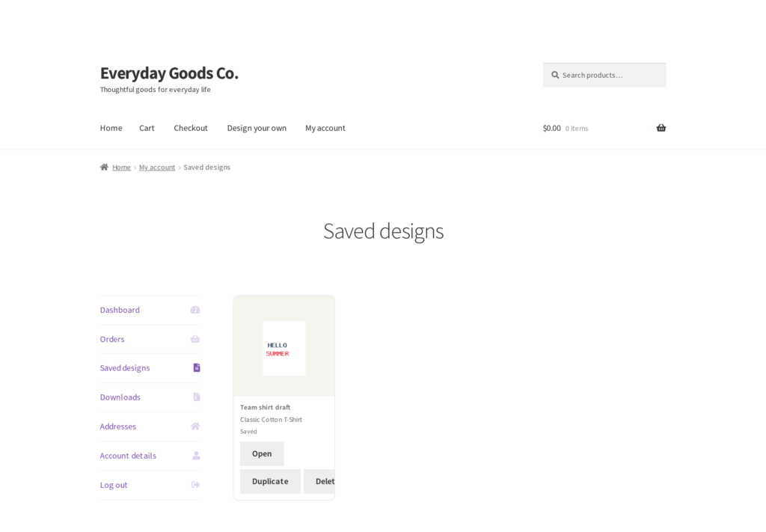The height and width of the screenshot is (532, 766).
Task: Click the shopping basket icon in header
Action: [x=661, y=128]
